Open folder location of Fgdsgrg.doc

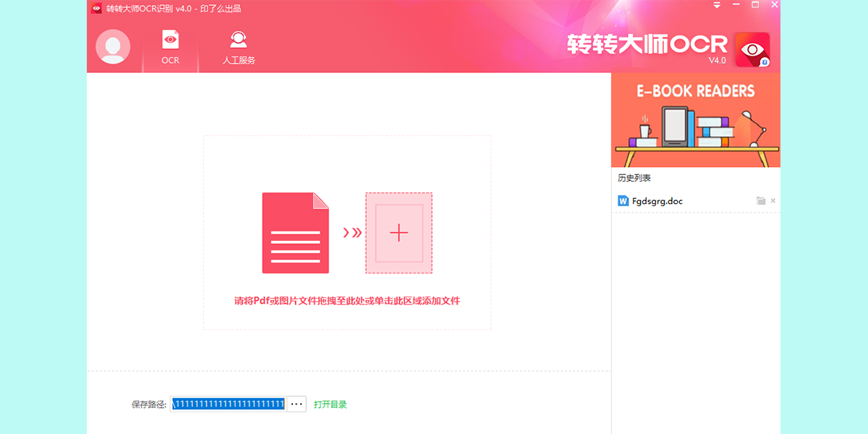[761, 201]
